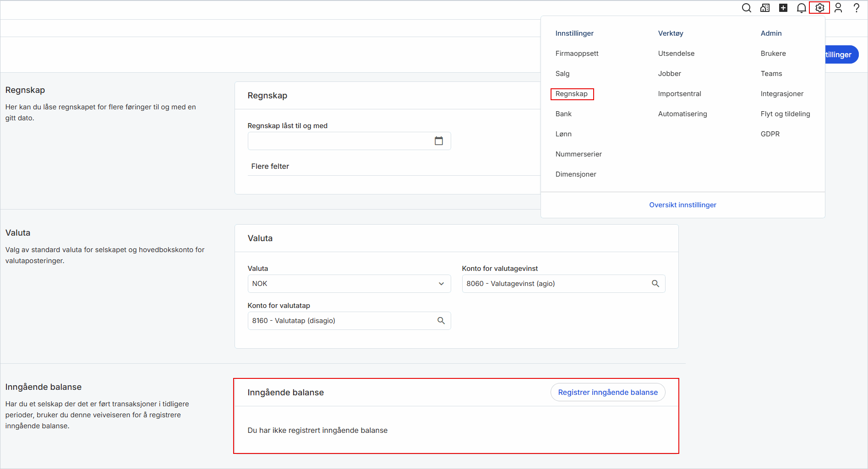Open the company building icon in top bar

click(765, 8)
